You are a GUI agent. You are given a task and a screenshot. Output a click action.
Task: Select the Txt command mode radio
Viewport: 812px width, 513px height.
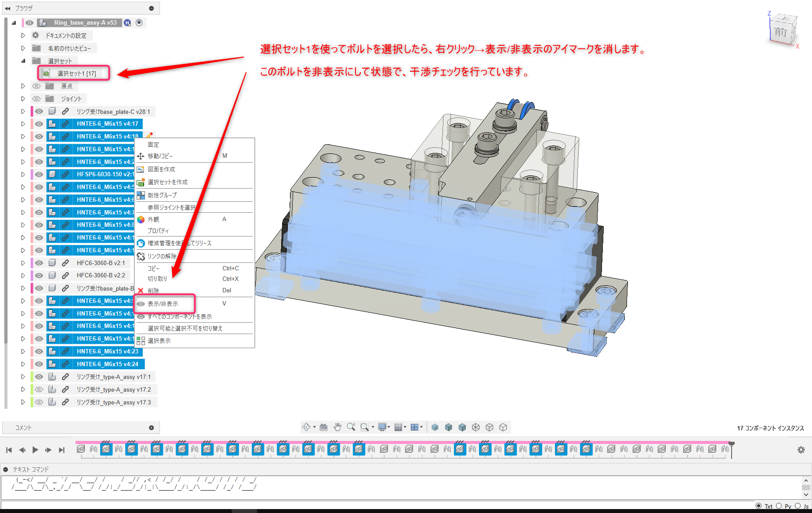[758, 506]
